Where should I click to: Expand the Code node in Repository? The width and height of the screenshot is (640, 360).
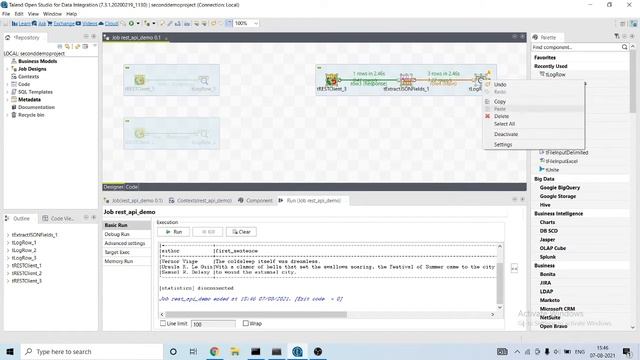click(x=7, y=84)
